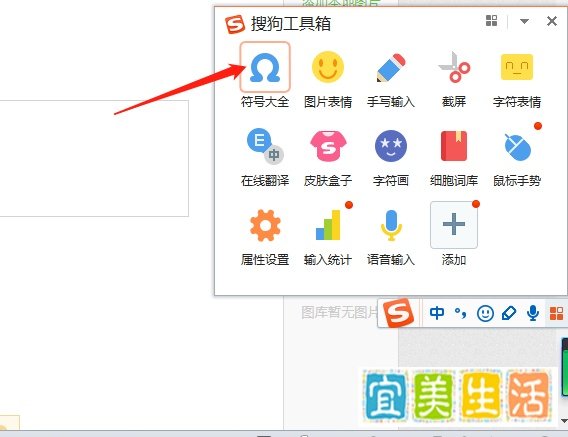
Task: Click the Sogou S logo on the input bar
Action: click(398, 312)
